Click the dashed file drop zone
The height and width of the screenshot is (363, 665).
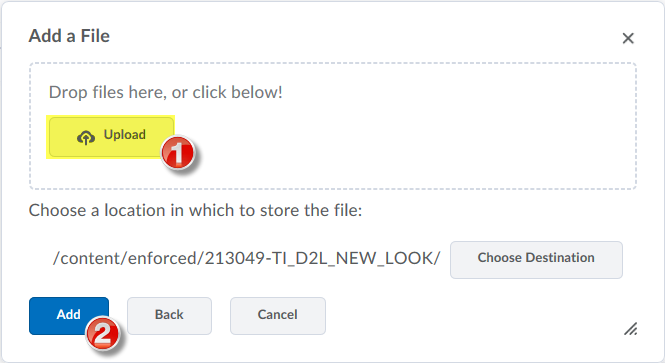click(333, 126)
